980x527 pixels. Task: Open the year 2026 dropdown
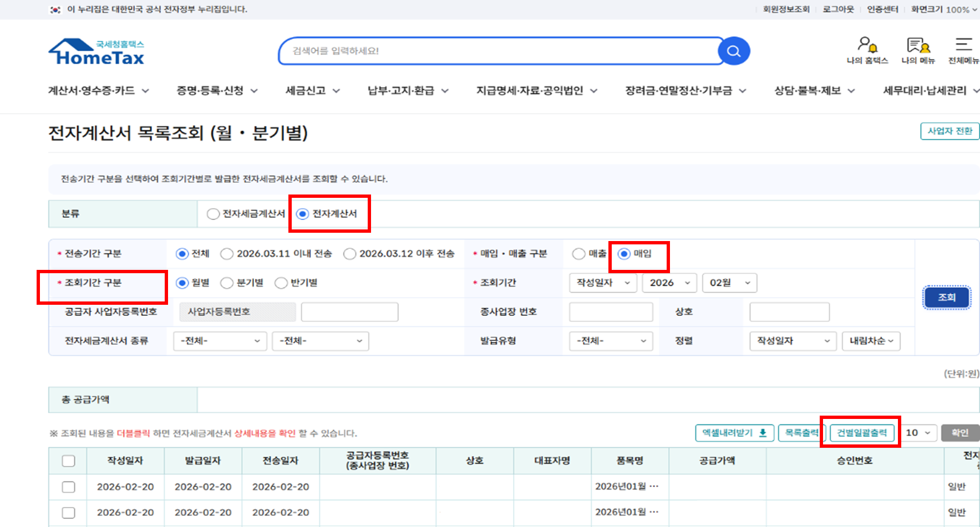(669, 283)
